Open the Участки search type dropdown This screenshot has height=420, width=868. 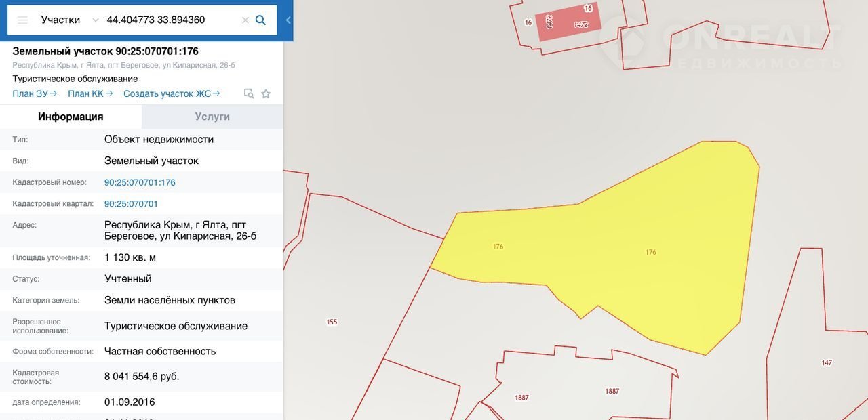[69, 20]
